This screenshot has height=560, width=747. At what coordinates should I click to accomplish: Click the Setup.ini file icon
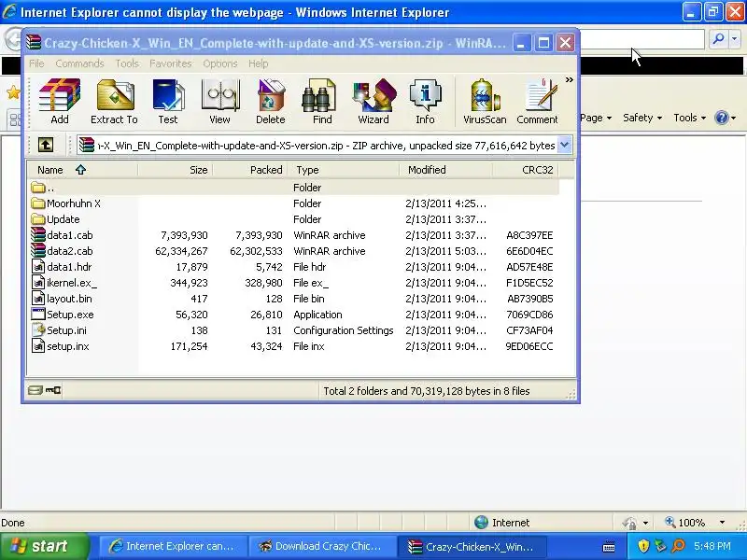pyautogui.click(x=38, y=330)
